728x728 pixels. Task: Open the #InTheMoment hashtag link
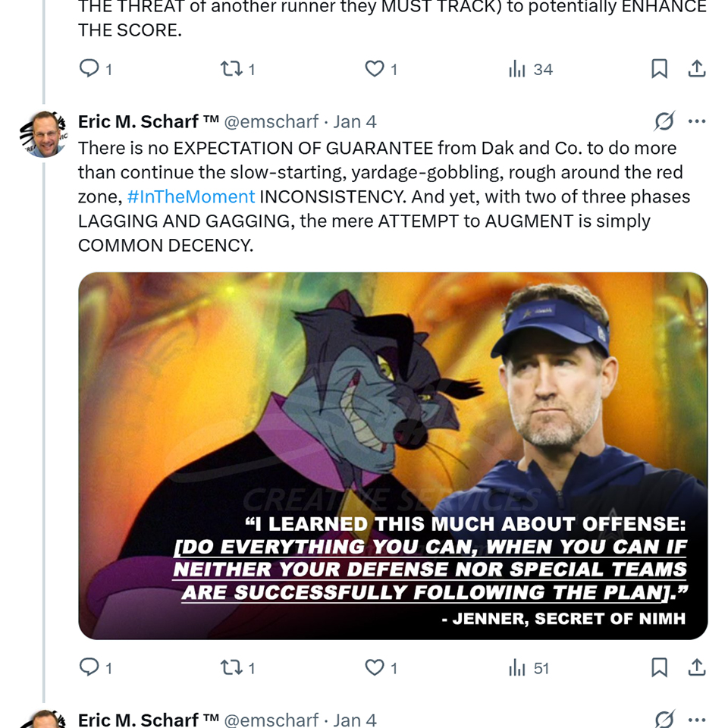[x=191, y=196]
